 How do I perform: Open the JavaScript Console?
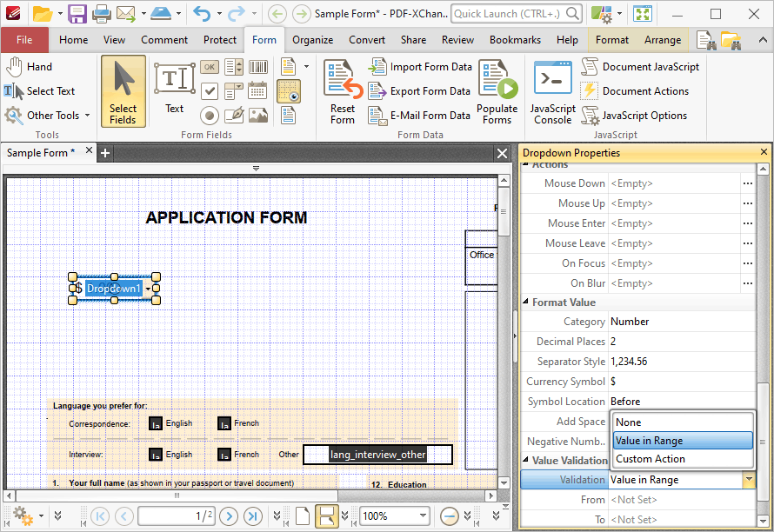pyautogui.click(x=553, y=92)
